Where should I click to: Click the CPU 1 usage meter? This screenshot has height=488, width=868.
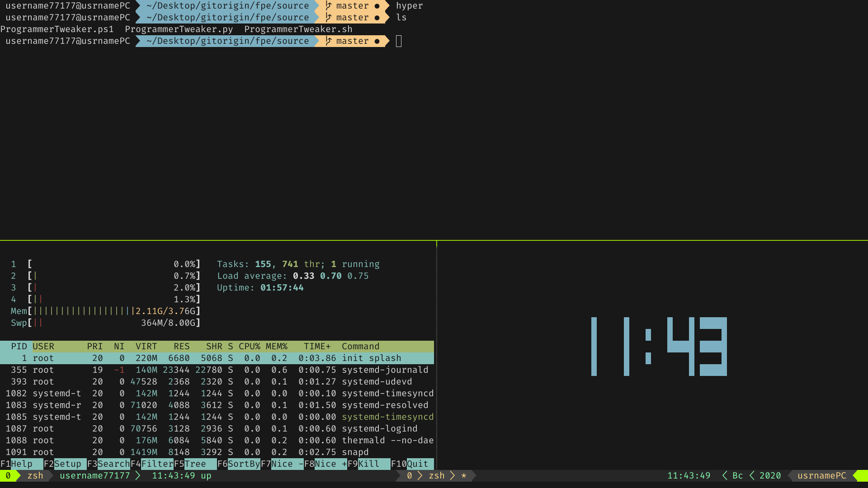click(106, 264)
